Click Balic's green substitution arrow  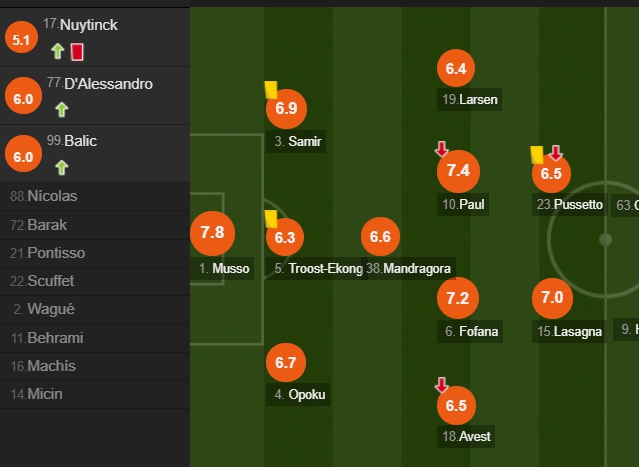pyautogui.click(x=62, y=167)
